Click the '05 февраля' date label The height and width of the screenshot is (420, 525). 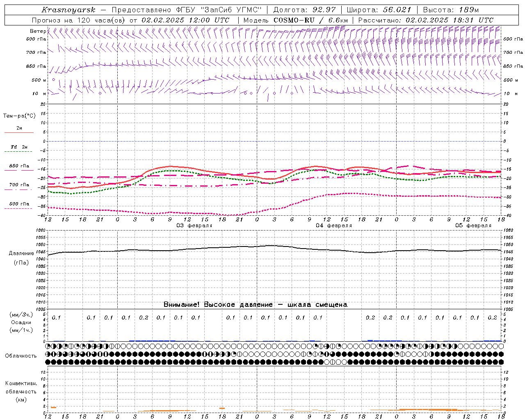click(x=473, y=226)
